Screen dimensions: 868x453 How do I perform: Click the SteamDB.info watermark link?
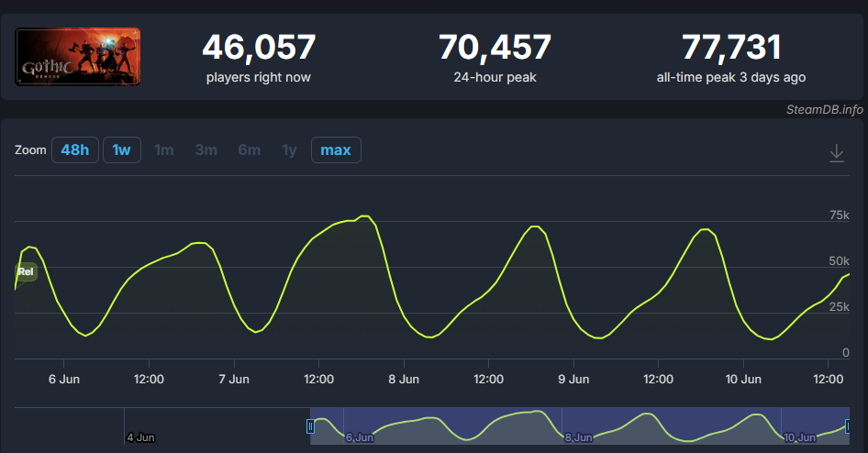click(824, 109)
